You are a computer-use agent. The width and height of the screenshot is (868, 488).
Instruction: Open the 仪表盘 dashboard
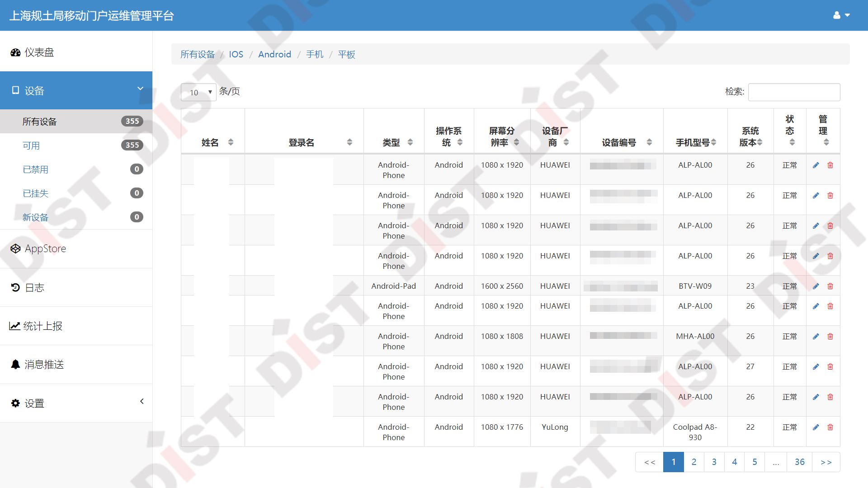[x=39, y=52]
